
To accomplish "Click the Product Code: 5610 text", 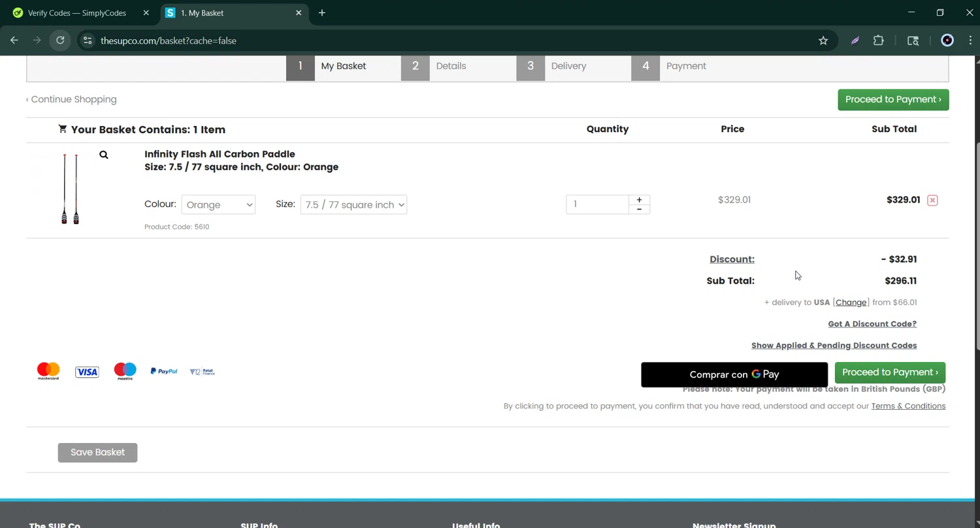I will [176, 227].
